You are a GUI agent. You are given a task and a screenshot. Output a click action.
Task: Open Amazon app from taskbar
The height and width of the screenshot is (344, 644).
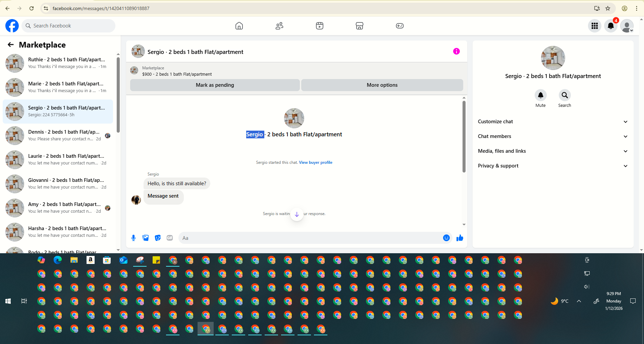tap(91, 260)
